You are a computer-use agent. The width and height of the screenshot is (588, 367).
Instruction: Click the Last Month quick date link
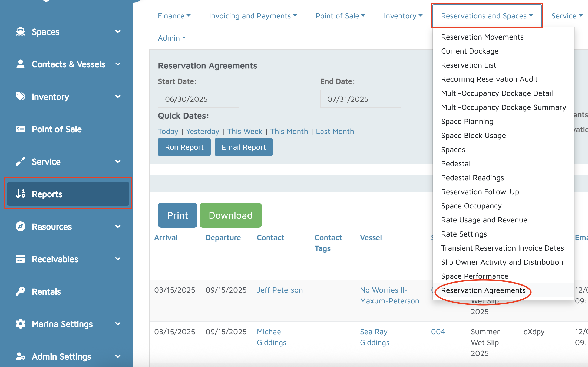335,131
